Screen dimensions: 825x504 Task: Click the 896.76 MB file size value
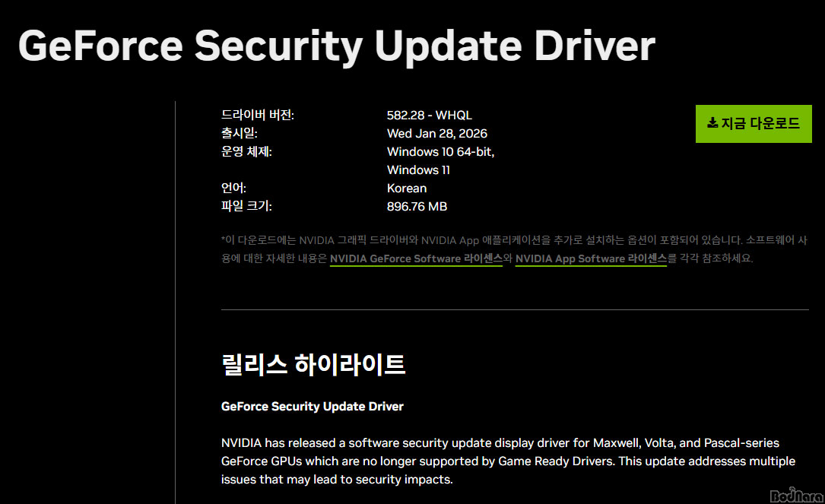point(417,207)
